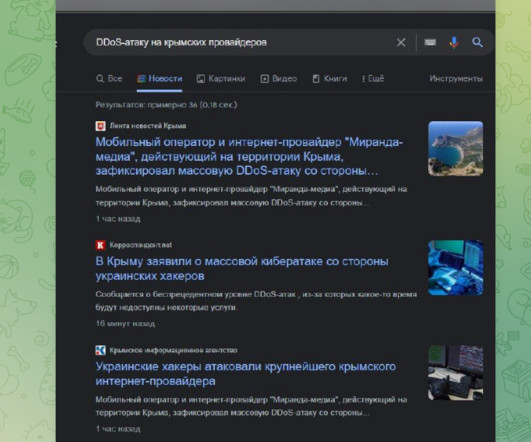Open the Видео tab
This screenshot has height=442, width=531.
[x=278, y=79]
